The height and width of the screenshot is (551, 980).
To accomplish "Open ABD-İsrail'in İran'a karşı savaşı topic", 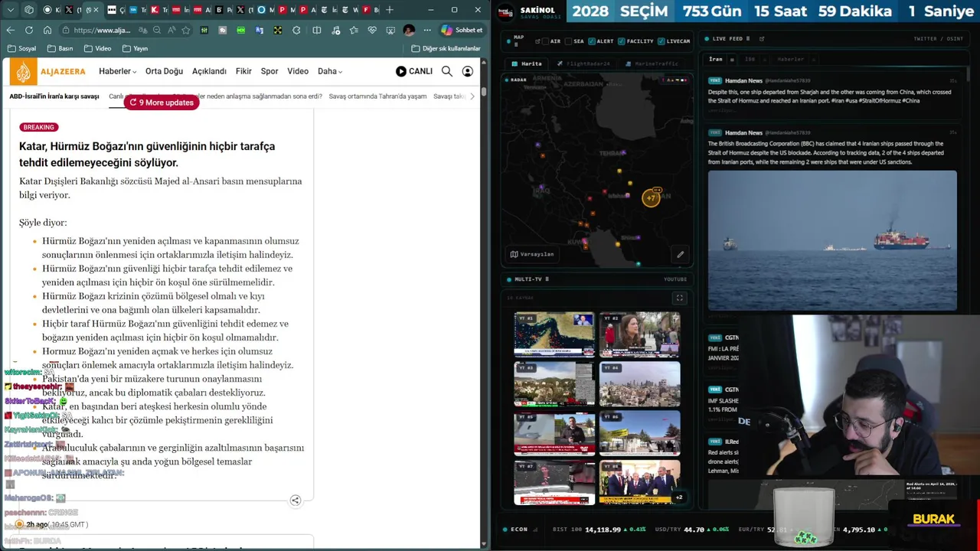I will [x=54, y=96].
